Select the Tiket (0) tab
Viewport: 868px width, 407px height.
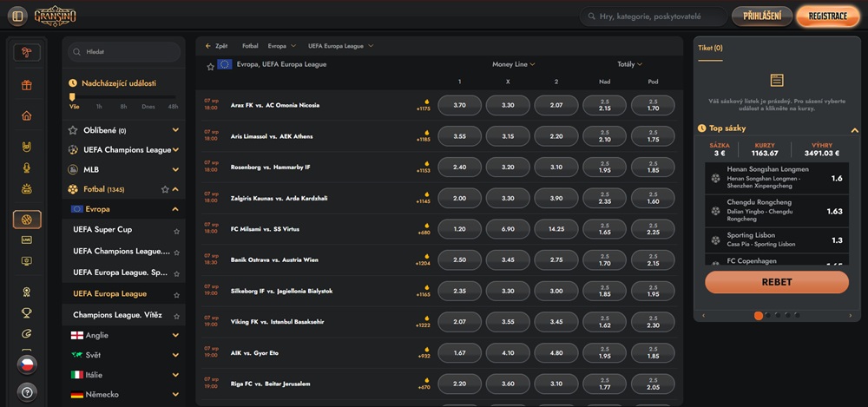point(710,49)
